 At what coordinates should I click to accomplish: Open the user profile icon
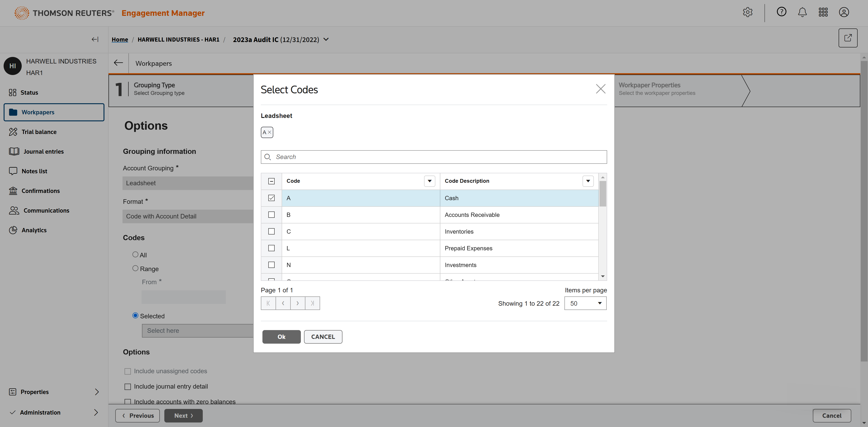[844, 12]
